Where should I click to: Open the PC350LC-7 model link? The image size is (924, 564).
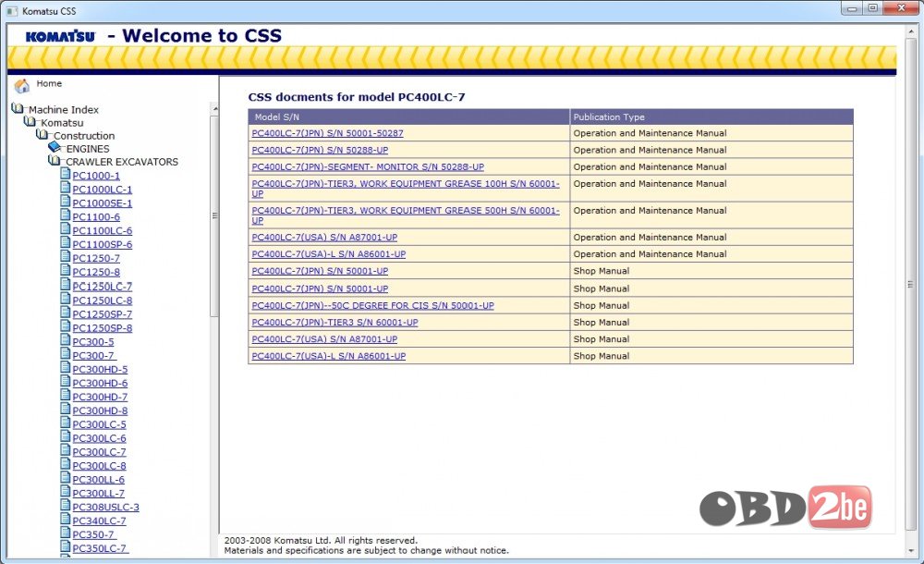pyautogui.click(x=99, y=548)
